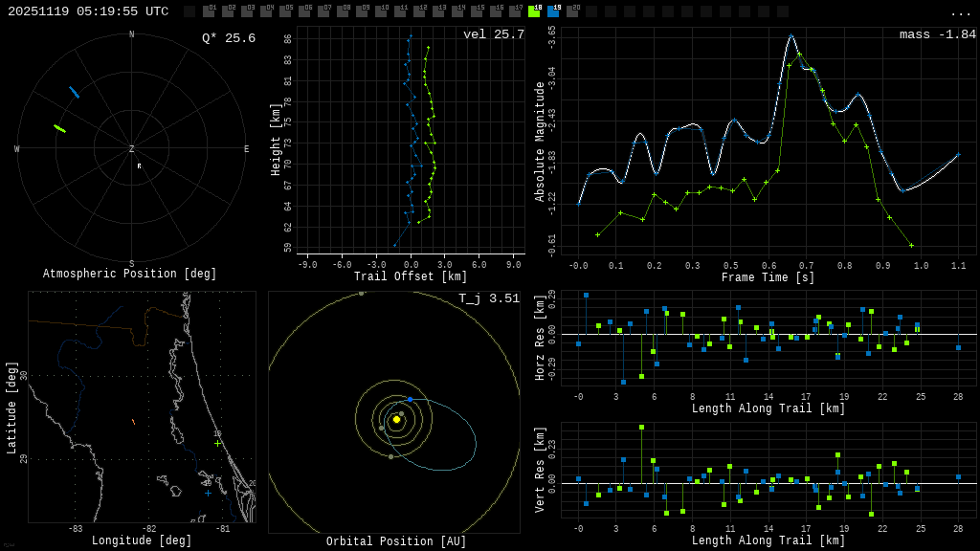
Task: Click the blue station cross on the map
Action: [x=208, y=493]
